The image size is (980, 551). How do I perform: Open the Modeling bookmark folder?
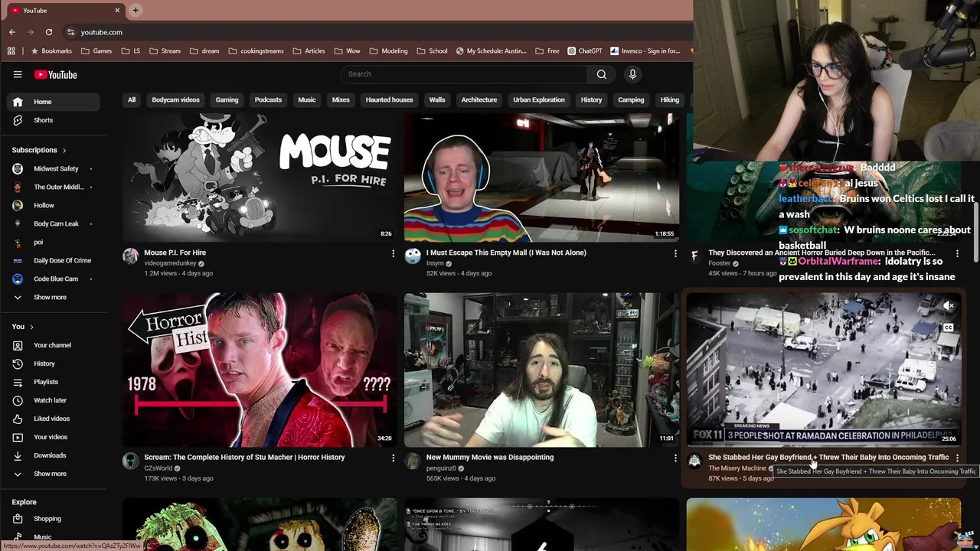click(388, 51)
